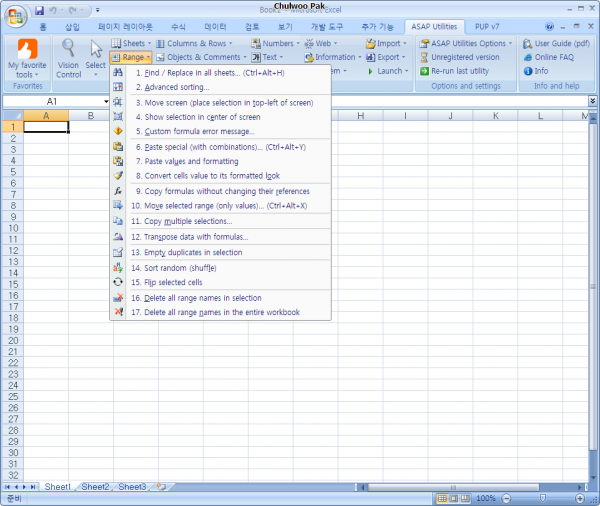Image resolution: width=600 pixels, height=506 pixels.
Task: Choose Show selection in center of screen
Action: (x=221, y=117)
